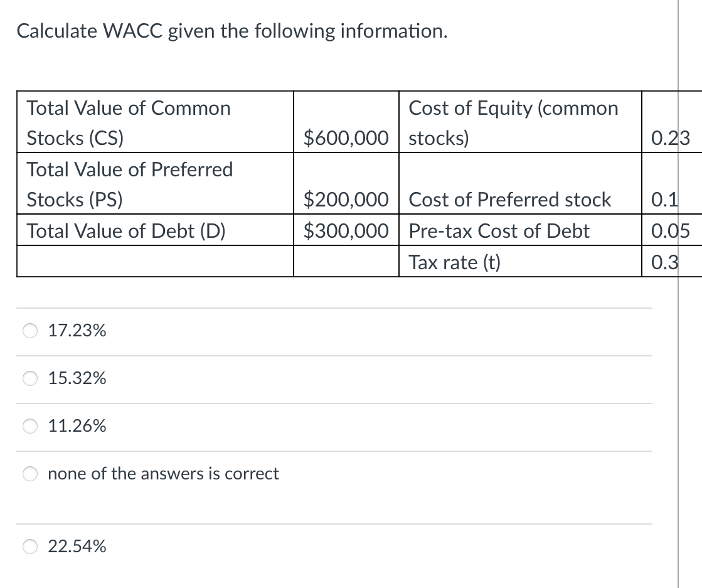Select the 22.54% radio button
Screen dimensions: 702x588
pos(29,547)
